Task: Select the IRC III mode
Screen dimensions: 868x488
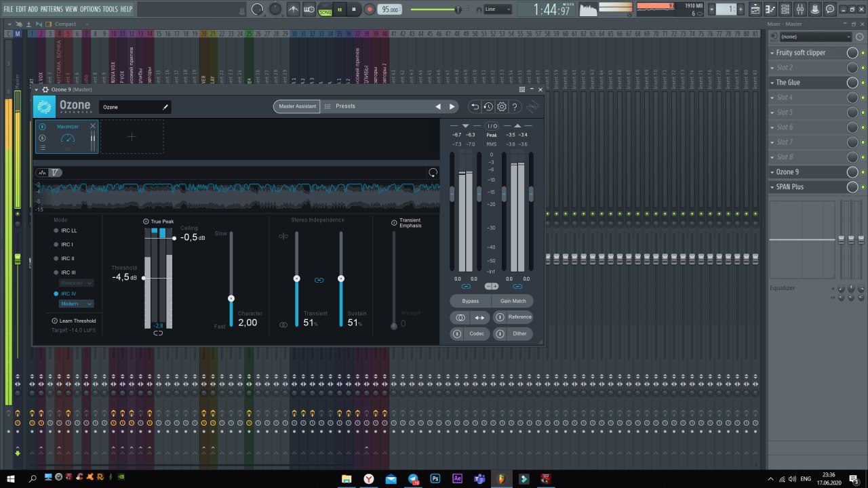Action: pyautogui.click(x=65, y=272)
